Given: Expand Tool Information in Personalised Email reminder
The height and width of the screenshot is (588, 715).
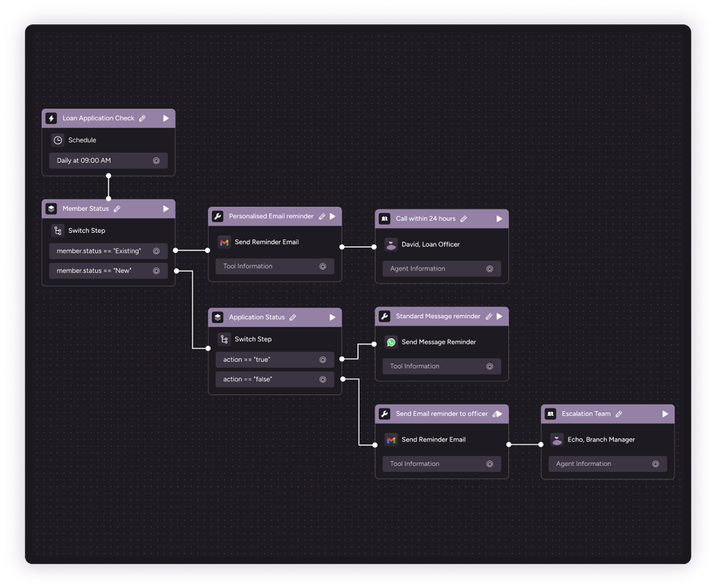Looking at the screenshot, I should point(274,266).
